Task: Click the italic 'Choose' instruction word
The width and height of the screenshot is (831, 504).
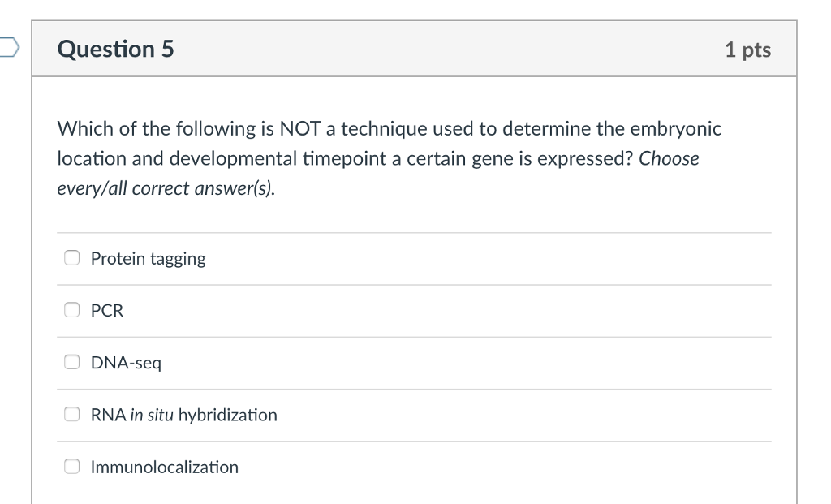Action: [x=669, y=158]
